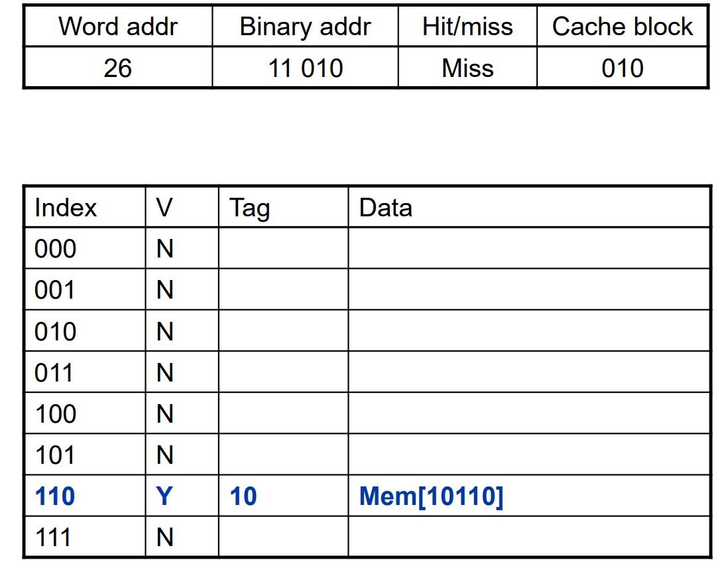Click the 010 value under Cache block
The width and height of the screenshot is (728, 572).
tap(622, 68)
